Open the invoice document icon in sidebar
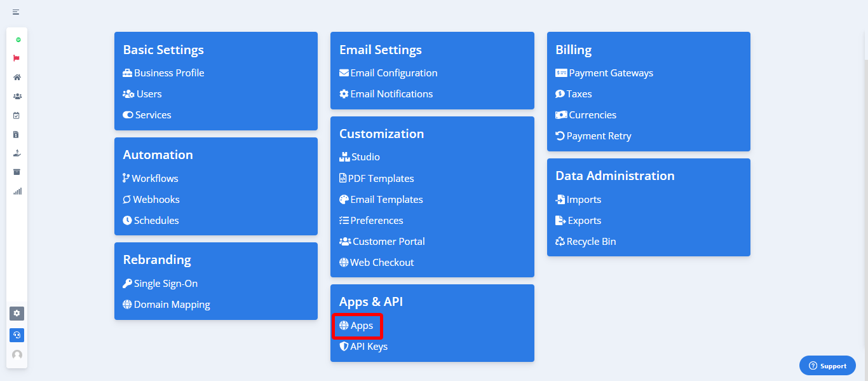The image size is (868, 381). pos(17,135)
